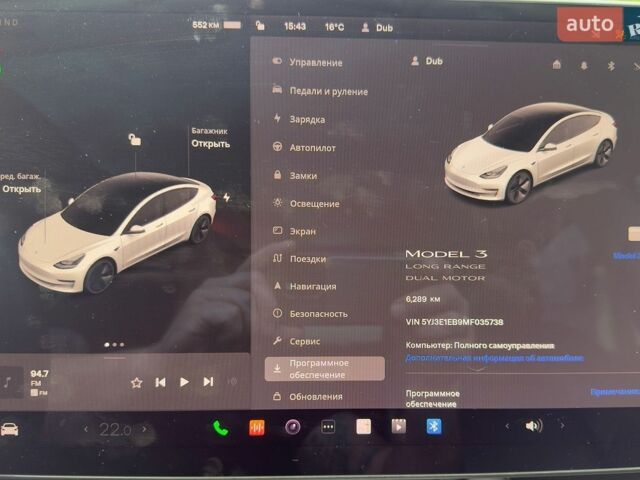Image resolution: width=640 pixels, height=480 pixels.
Task: Open Педали и руление settings
Action: click(x=320, y=91)
